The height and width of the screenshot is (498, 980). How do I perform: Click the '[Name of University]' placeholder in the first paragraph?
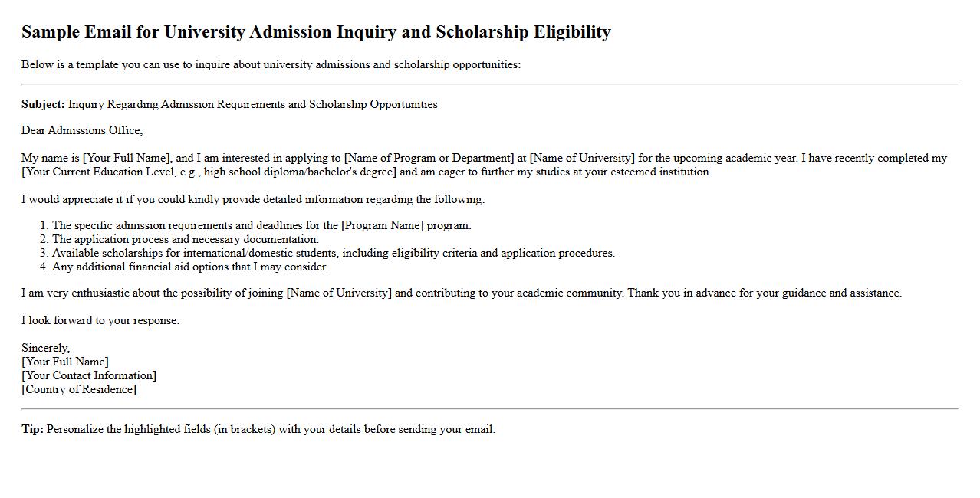pos(582,159)
